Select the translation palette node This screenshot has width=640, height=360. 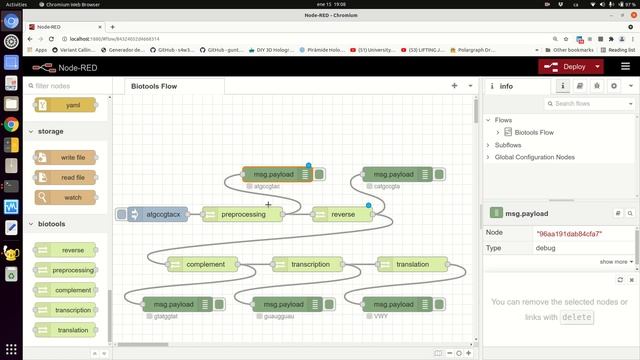tap(65, 330)
